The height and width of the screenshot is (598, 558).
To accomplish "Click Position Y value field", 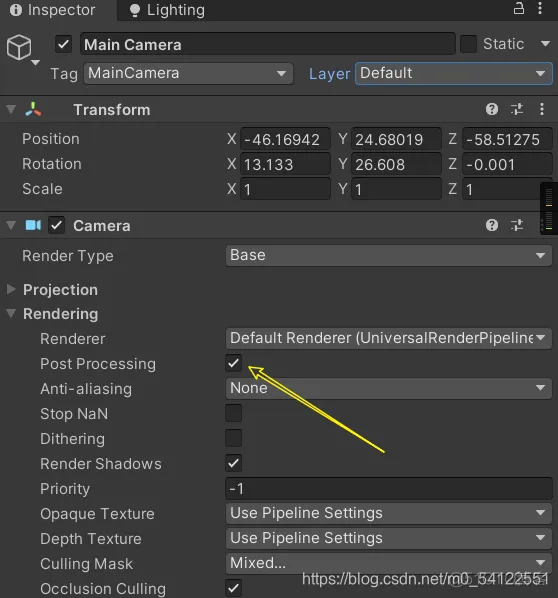I will click(x=396, y=139).
